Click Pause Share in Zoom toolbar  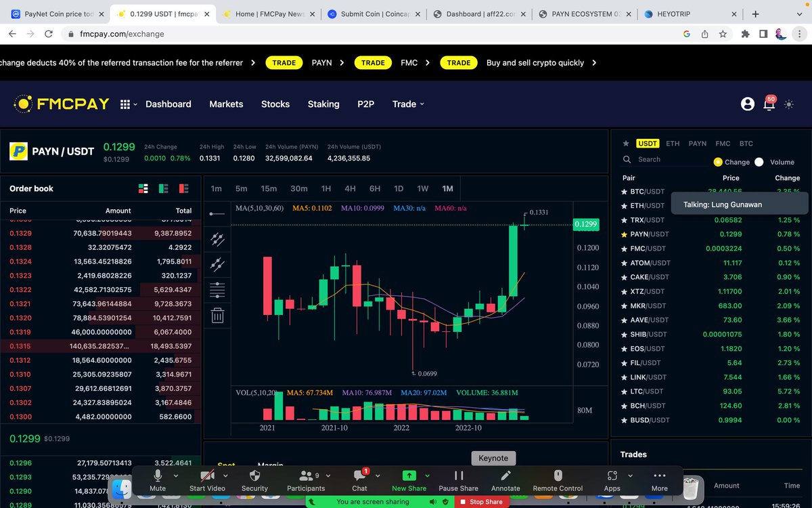[459, 480]
